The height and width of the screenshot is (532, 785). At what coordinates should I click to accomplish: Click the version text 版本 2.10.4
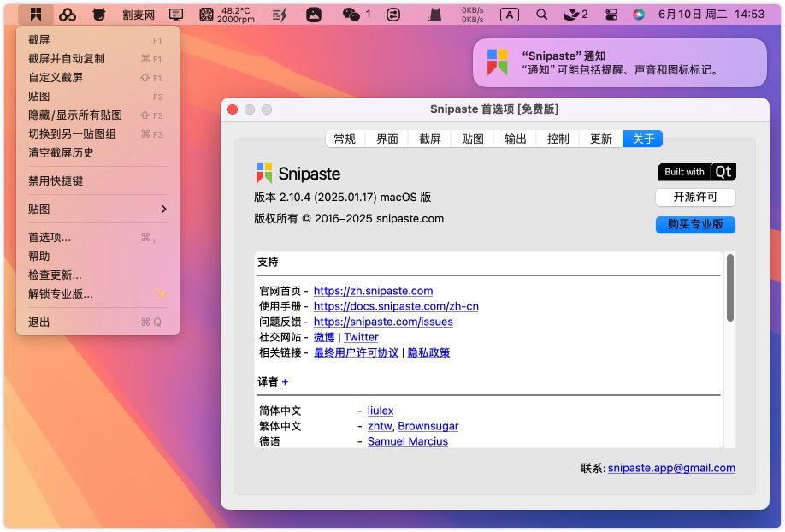click(342, 198)
